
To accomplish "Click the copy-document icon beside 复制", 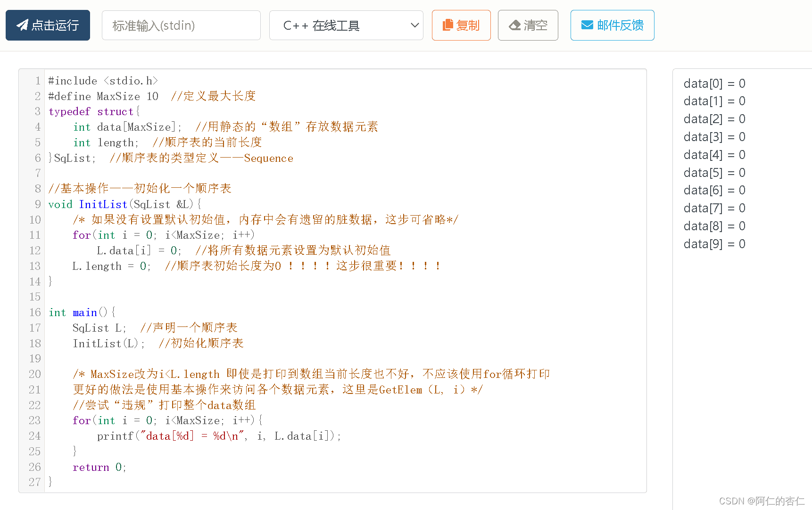I will pos(448,25).
